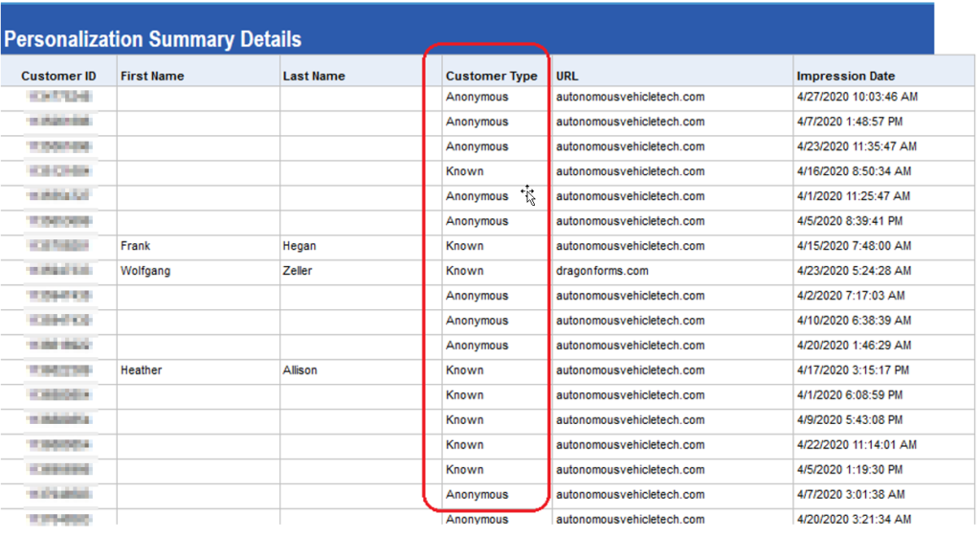
Task: Sort by the Customer Type column header
Action: tap(491, 76)
